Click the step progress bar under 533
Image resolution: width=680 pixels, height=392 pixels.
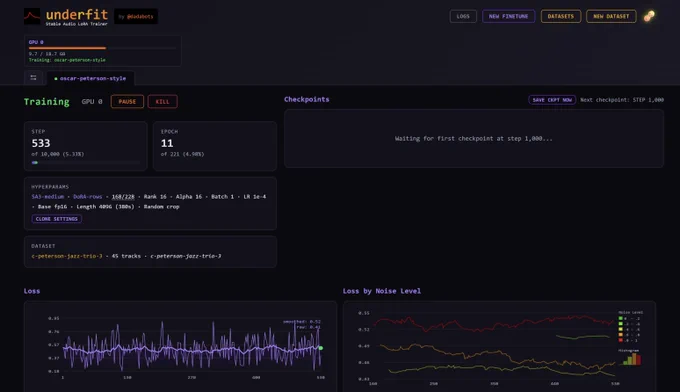click(x=85, y=163)
